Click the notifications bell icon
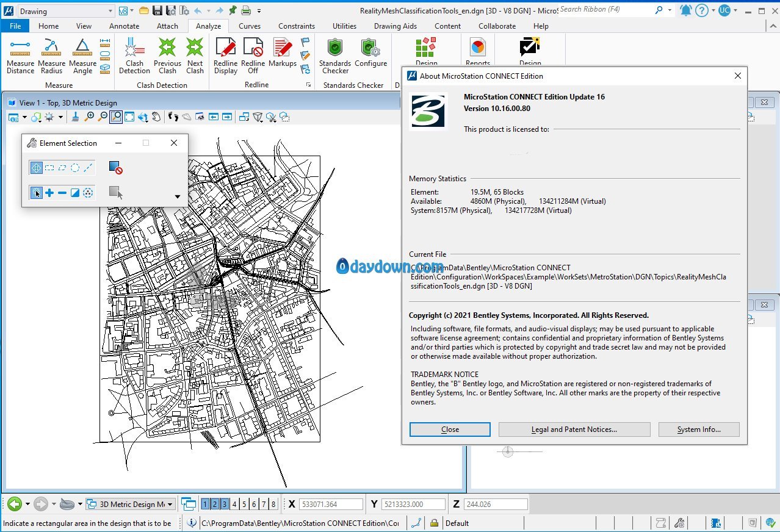The width and height of the screenshot is (780, 532). 685,10
